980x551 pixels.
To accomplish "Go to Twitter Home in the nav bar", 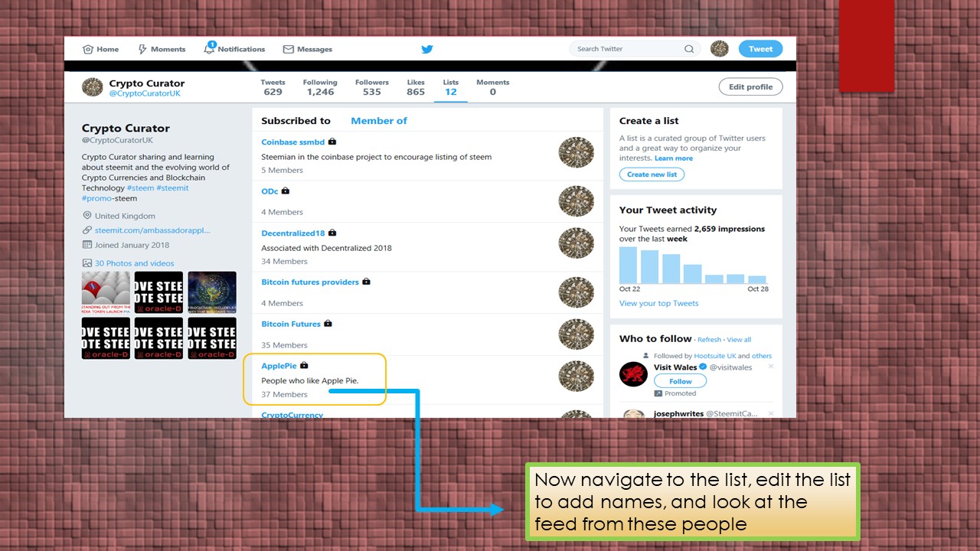I will 100,49.
